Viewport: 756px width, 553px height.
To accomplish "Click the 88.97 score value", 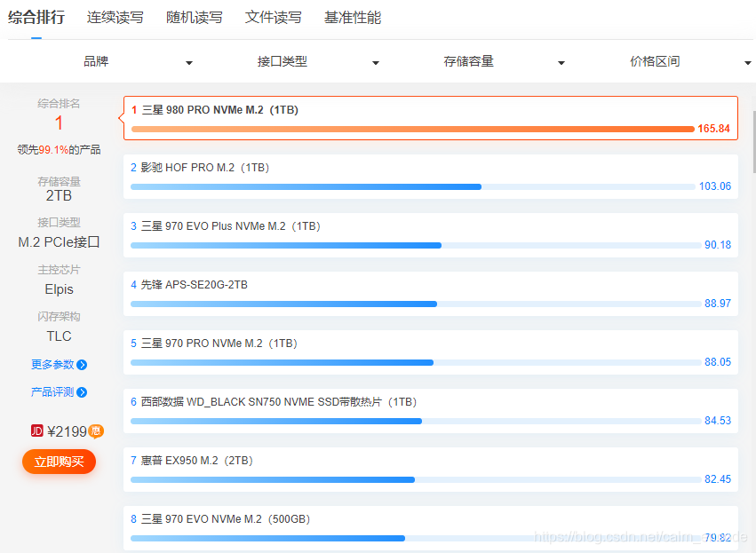I will click(x=718, y=304).
